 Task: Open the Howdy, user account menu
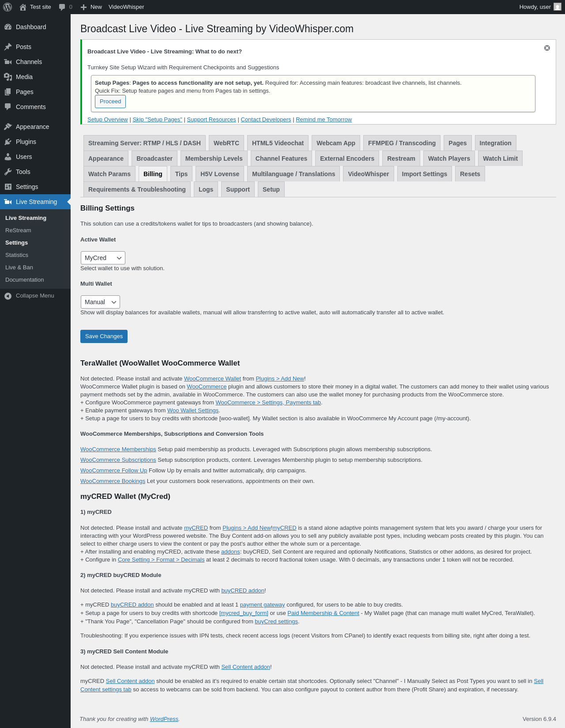click(540, 7)
